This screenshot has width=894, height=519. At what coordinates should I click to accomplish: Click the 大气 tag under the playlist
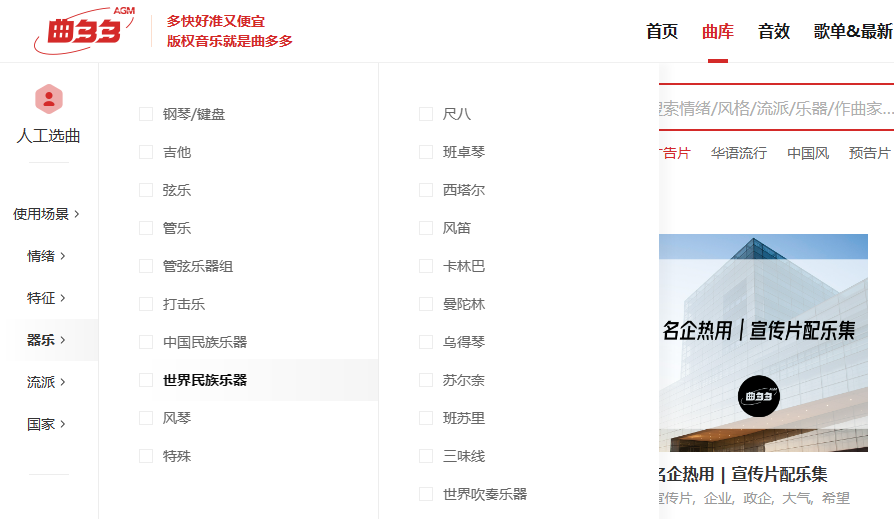(x=796, y=498)
